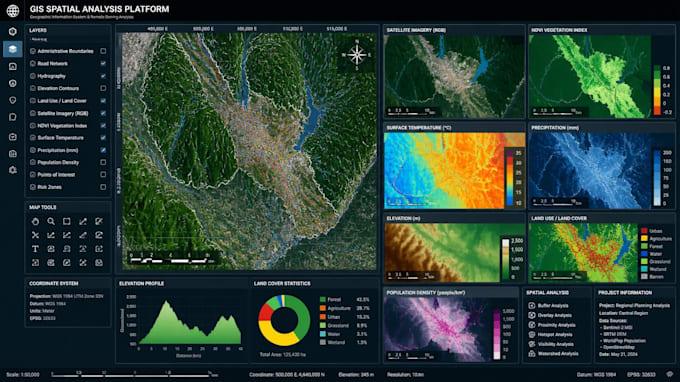
Task: Open the Satellite Imagery (RGB) map thumbnail
Action: 454,76
